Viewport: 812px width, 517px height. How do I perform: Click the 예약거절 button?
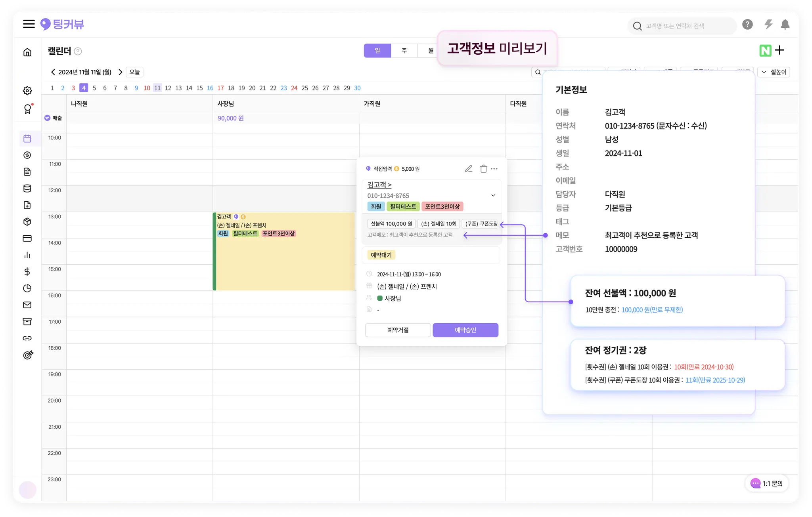398,330
